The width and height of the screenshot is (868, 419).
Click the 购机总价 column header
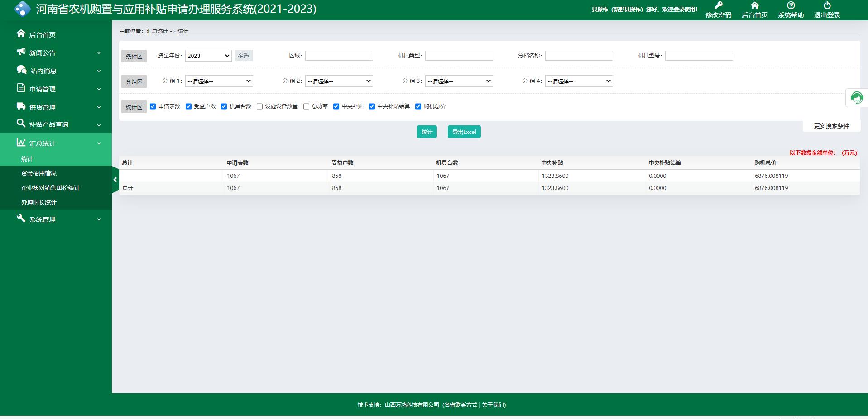[x=765, y=163]
